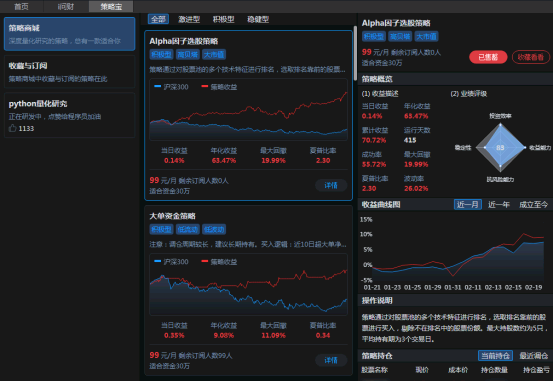
Task: Switch to the 最近调仓 holdings tab
Action: point(534,356)
